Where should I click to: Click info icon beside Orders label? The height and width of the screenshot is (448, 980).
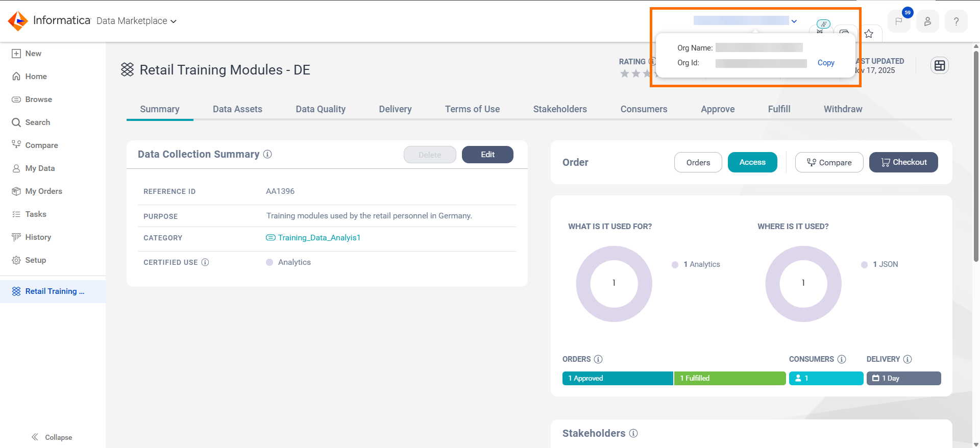(598, 359)
